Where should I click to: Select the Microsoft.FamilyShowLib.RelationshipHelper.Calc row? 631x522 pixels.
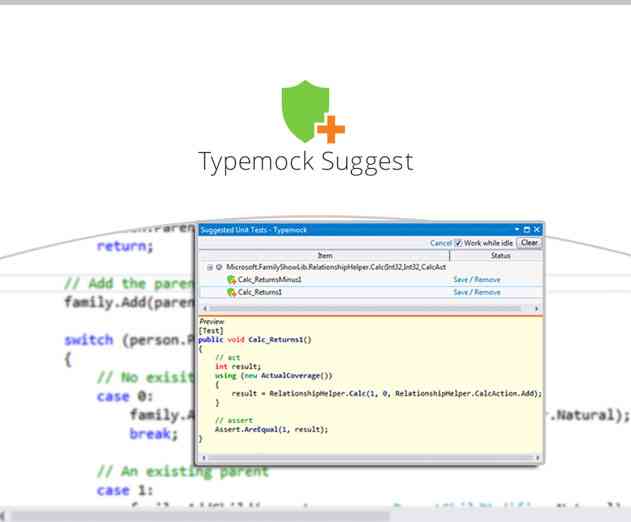point(371,267)
